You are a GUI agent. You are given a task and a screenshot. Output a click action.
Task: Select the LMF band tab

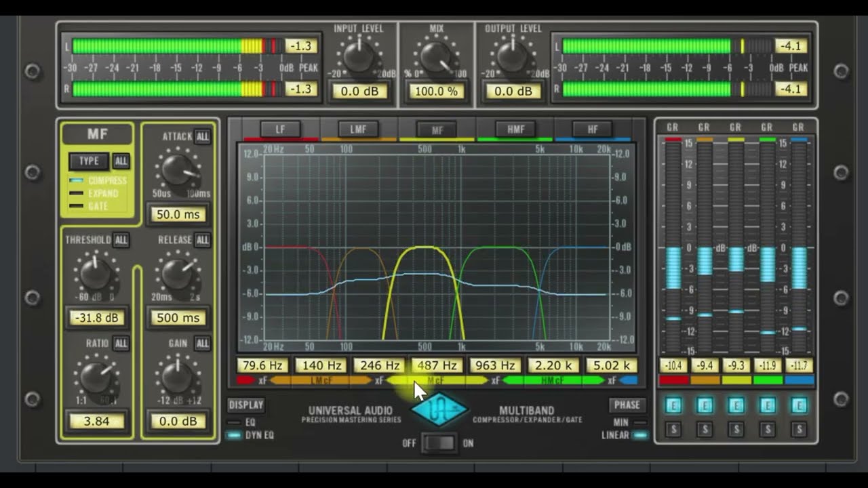[358, 129]
